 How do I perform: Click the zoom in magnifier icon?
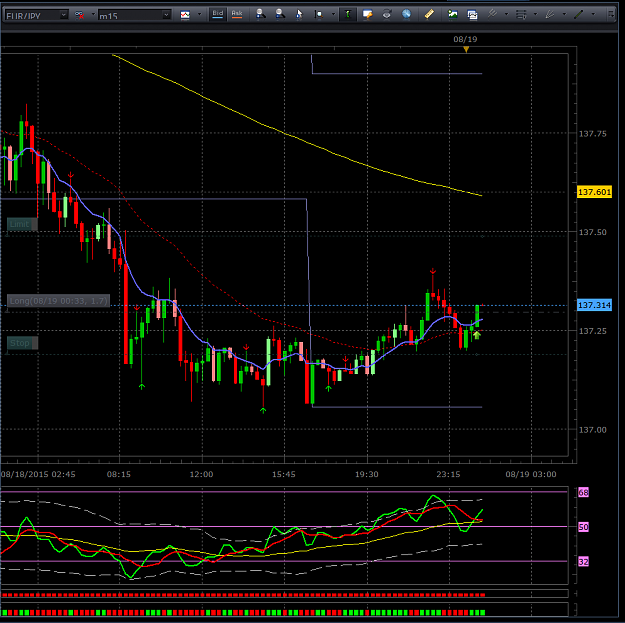261,14
